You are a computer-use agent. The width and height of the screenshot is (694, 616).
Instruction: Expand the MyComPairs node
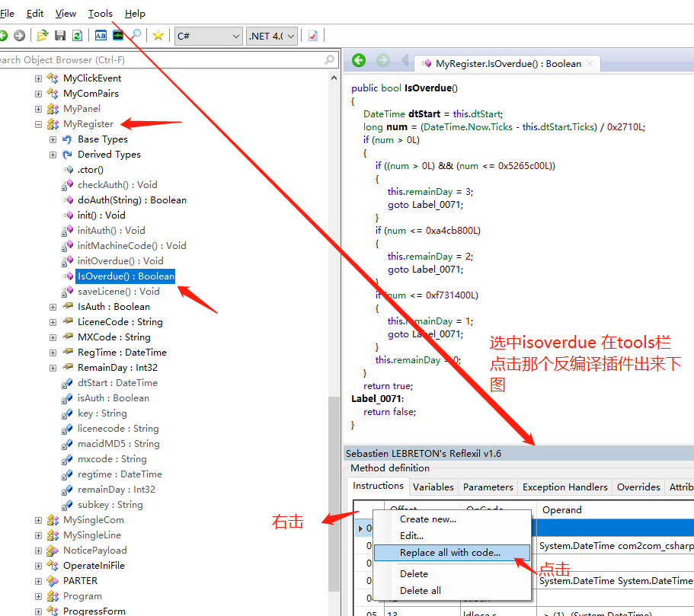(x=39, y=94)
